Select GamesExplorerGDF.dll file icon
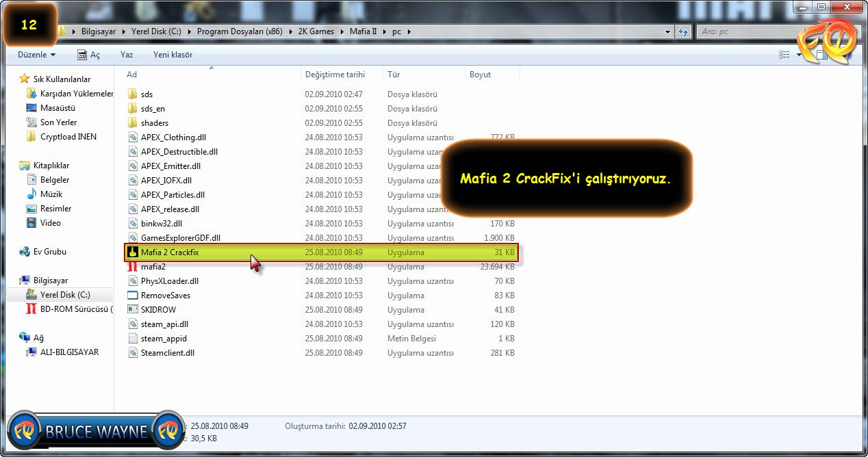 [x=133, y=238]
